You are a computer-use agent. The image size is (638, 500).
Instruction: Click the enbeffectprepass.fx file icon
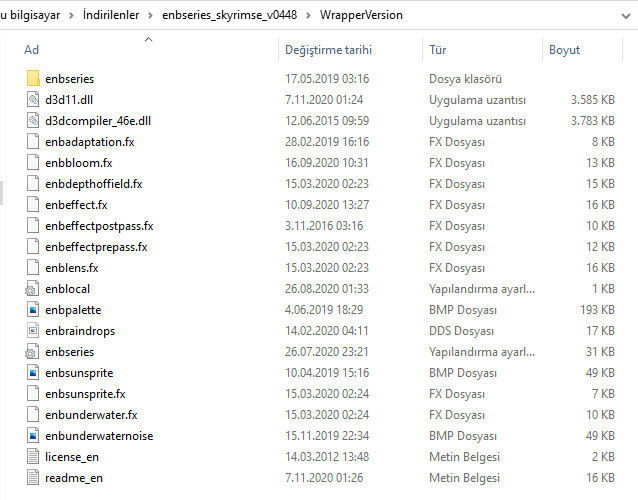point(33,247)
